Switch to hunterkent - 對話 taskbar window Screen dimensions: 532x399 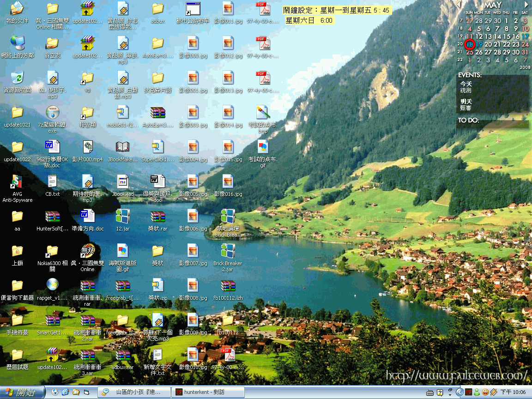click(x=208, y=392)
